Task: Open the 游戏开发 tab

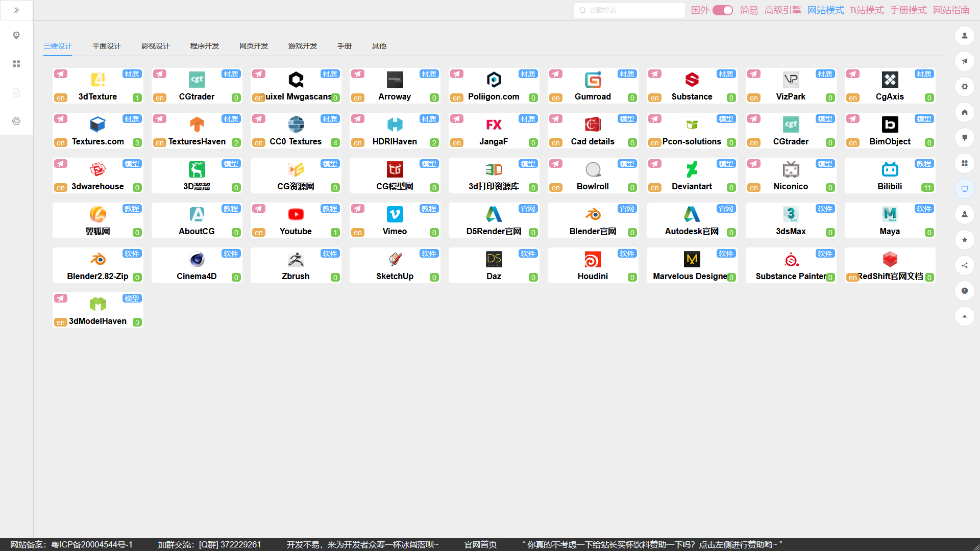Action: coord(302,46)
